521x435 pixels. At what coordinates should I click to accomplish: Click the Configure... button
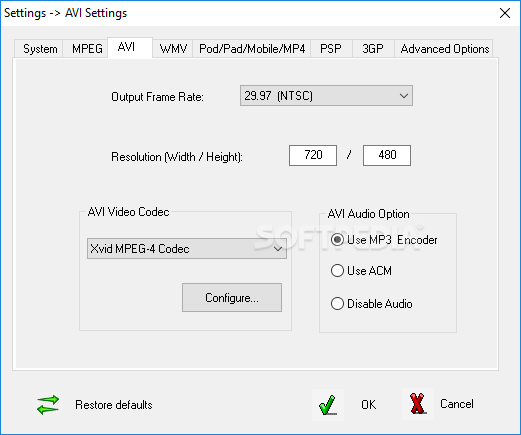(232, 298)
